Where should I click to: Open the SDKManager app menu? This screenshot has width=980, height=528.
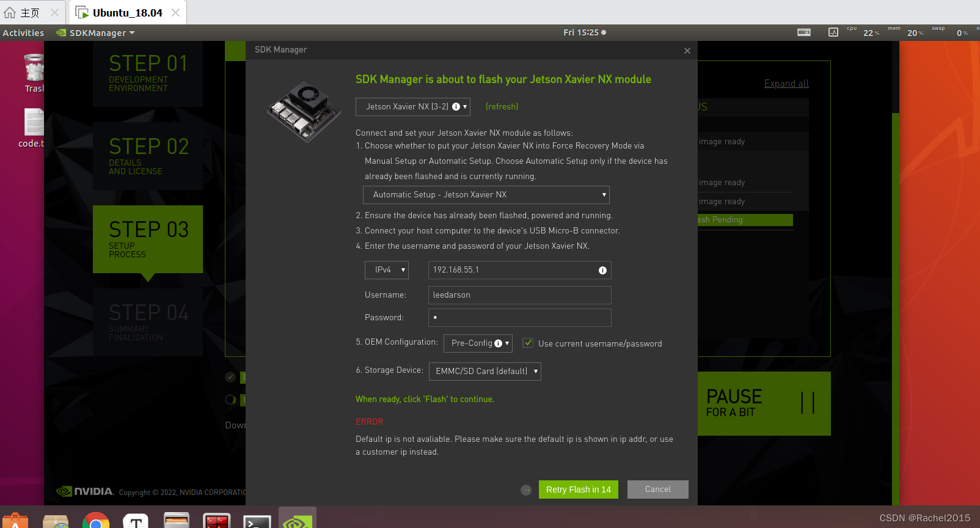coord(96,33)
